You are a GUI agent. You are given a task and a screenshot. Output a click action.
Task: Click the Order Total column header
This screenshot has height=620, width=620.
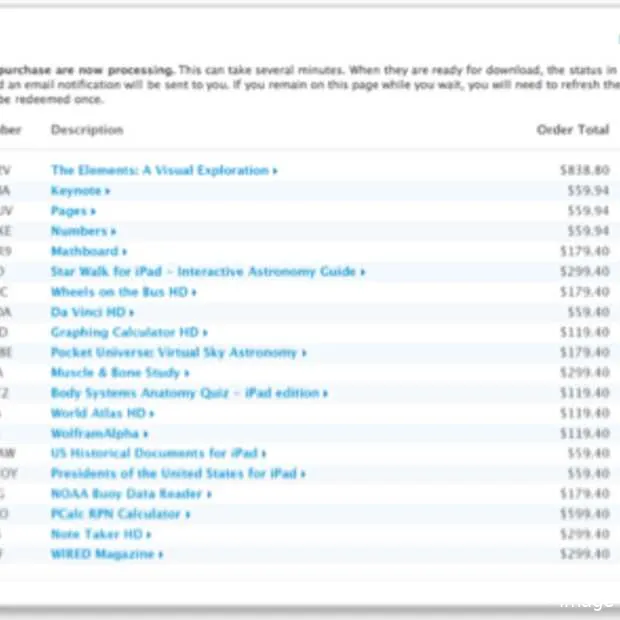pyautogui.click(x=573, y=130)
